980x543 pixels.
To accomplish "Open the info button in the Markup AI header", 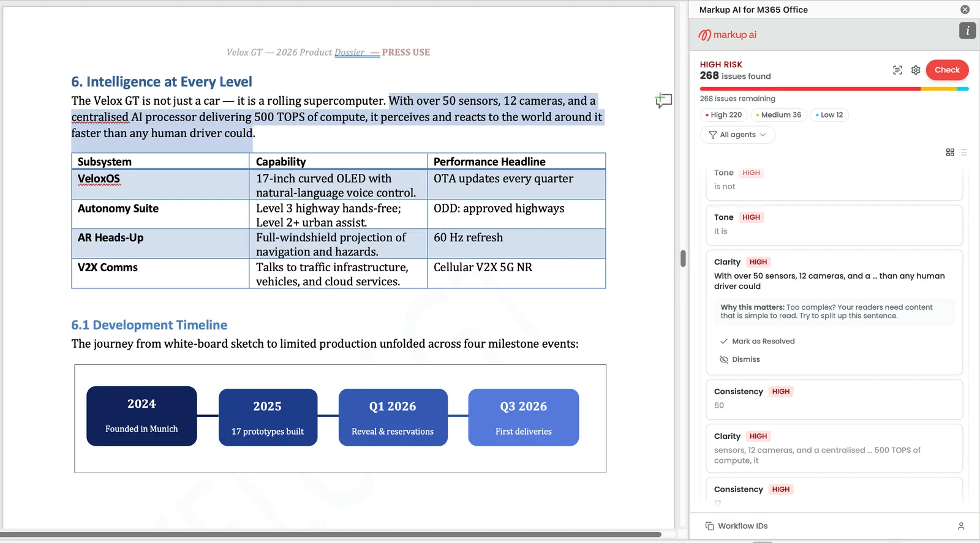I will pos(967,31).
